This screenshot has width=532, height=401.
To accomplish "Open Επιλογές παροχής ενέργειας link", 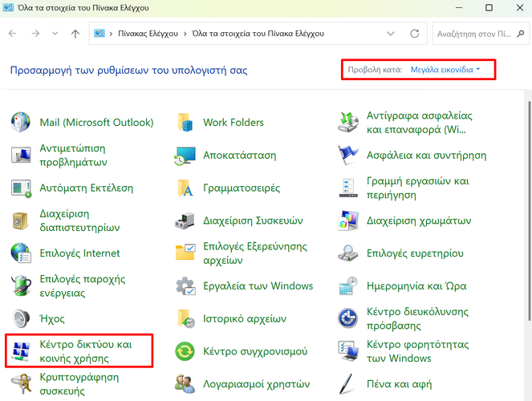I will click(83, 286).
